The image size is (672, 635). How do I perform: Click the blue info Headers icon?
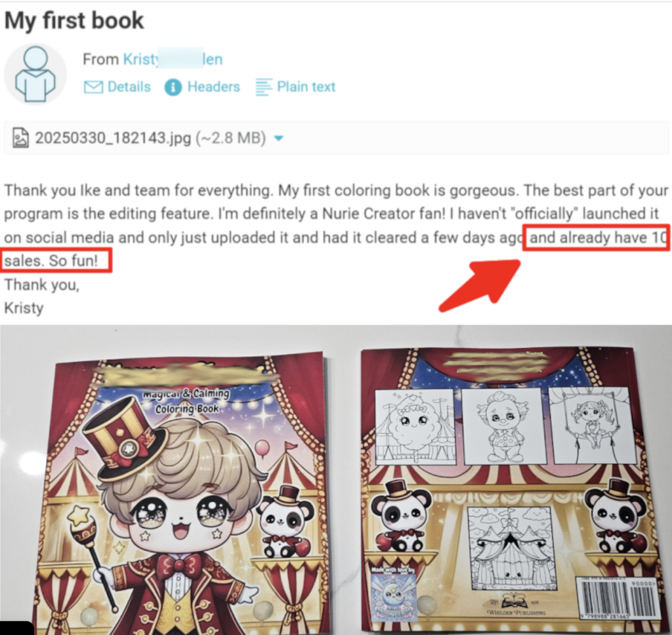pos(173,87)
